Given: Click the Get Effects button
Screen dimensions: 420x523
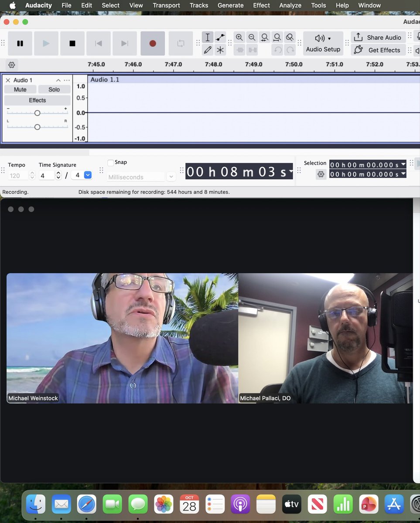Looking at the screenshot, I should click(378, 50).
